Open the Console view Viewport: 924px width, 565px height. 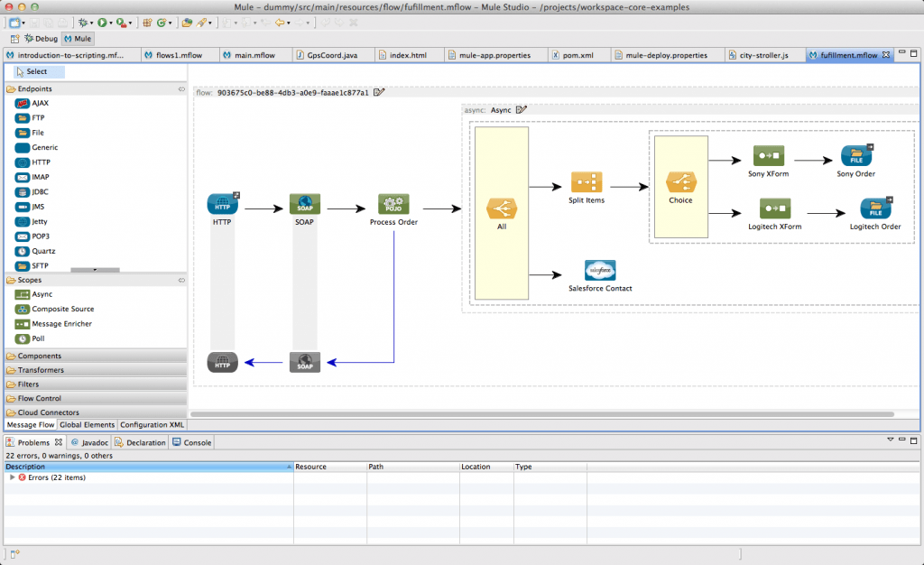(190, 442)
